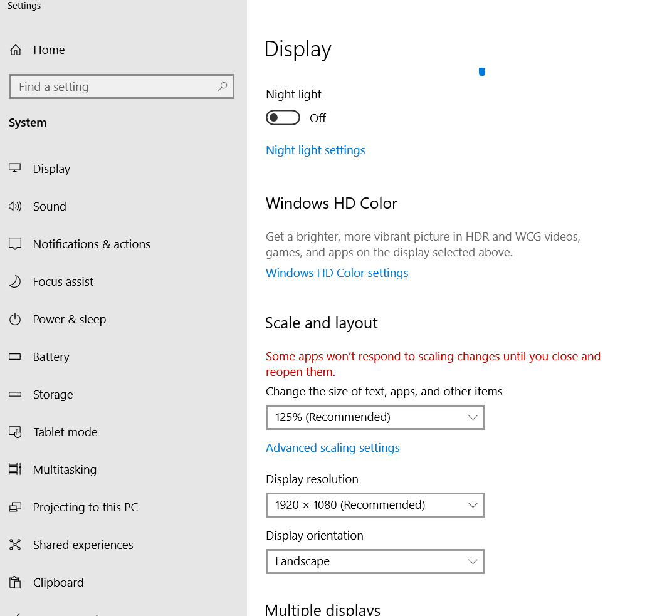The width and height of the screenshot is (672, 616).
Task: Click the Find a setting search box
Action: click(x=113, y=87)
